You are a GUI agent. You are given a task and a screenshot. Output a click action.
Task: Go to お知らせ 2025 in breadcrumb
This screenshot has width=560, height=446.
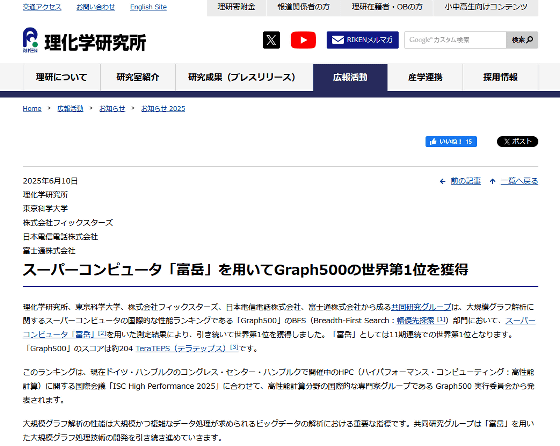click(163, 109)
